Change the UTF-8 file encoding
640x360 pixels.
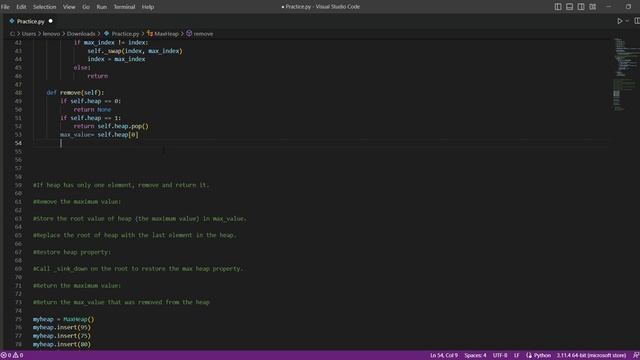pyautogui.click(x=500, y=356)
